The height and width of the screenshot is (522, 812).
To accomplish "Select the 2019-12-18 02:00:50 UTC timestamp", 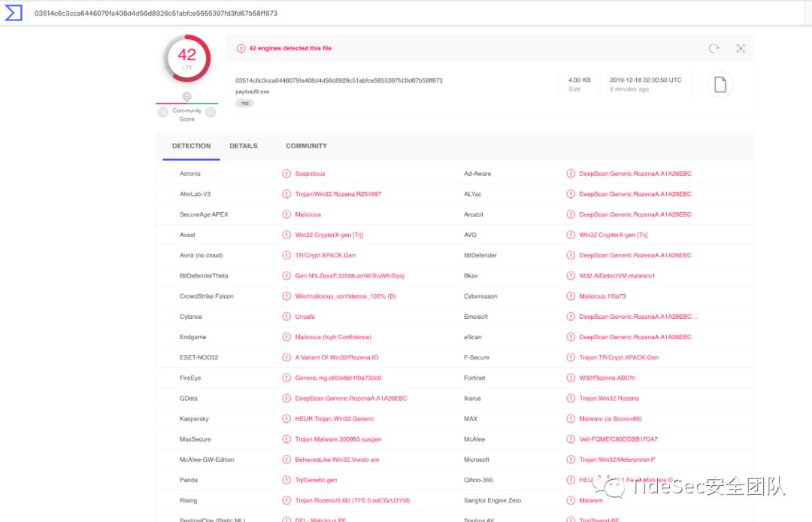I will pyautogui.click(x=646, y=80).
